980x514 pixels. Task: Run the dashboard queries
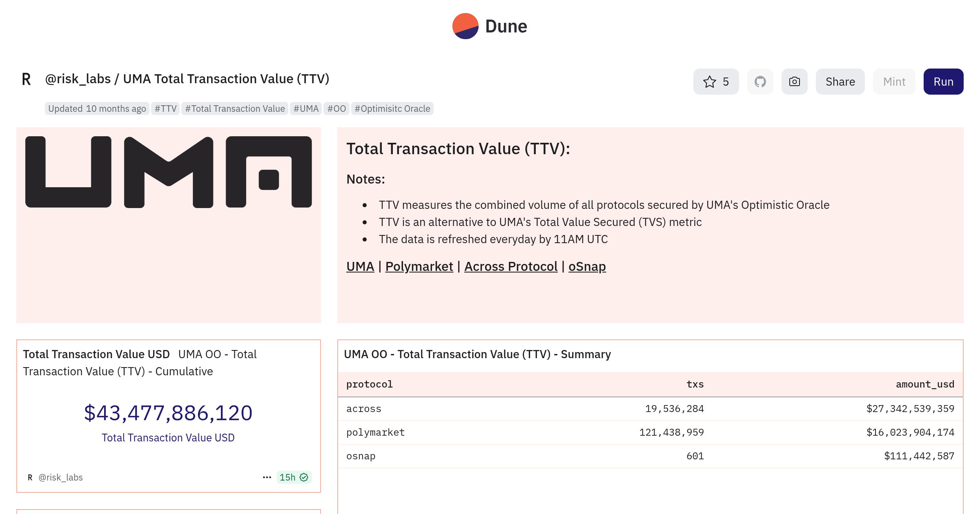943,82
